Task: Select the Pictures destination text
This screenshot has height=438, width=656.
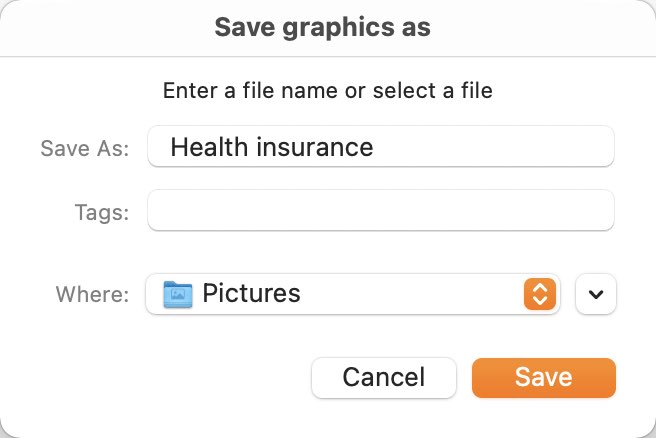Action: 251,293
